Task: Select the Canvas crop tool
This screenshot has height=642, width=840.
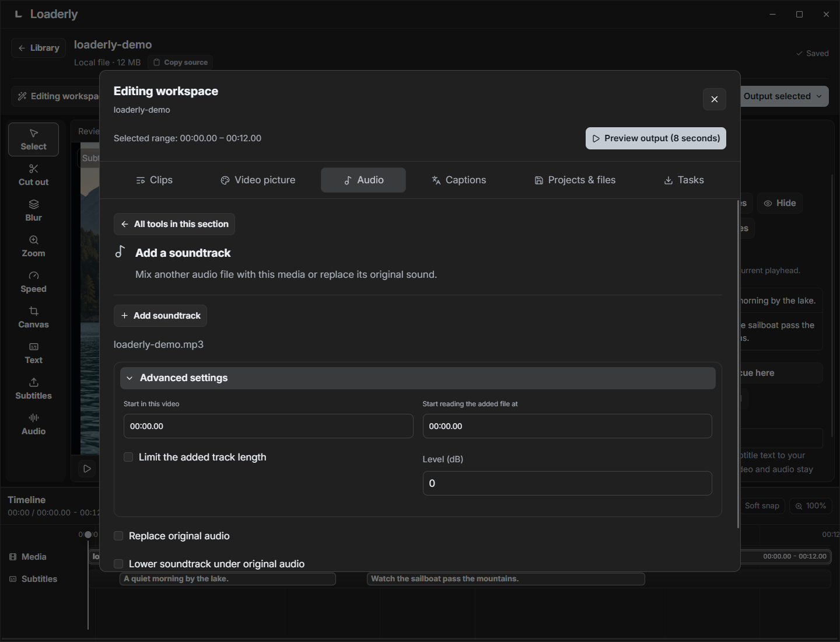Action: 33,317
